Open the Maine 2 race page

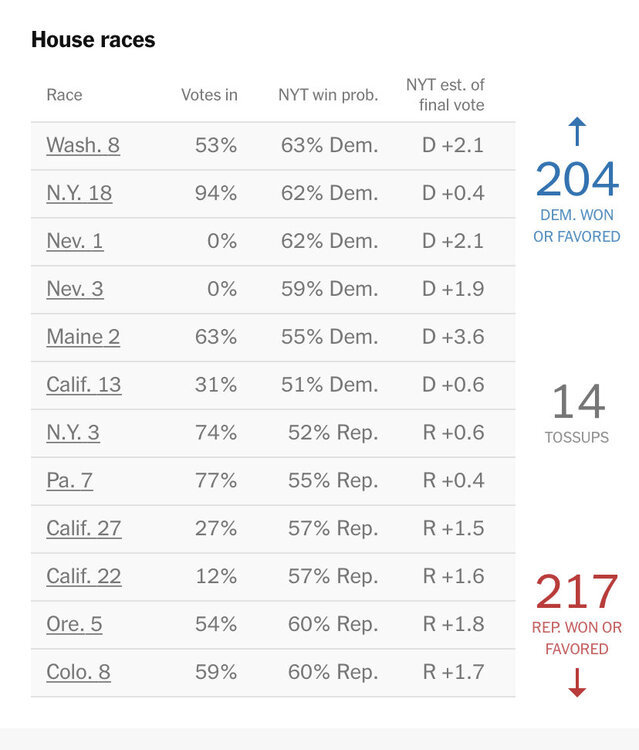(x=83, y=337)
